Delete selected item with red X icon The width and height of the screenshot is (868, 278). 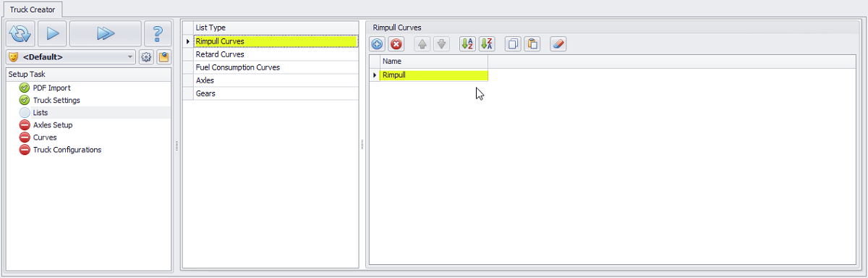[396, 44]
